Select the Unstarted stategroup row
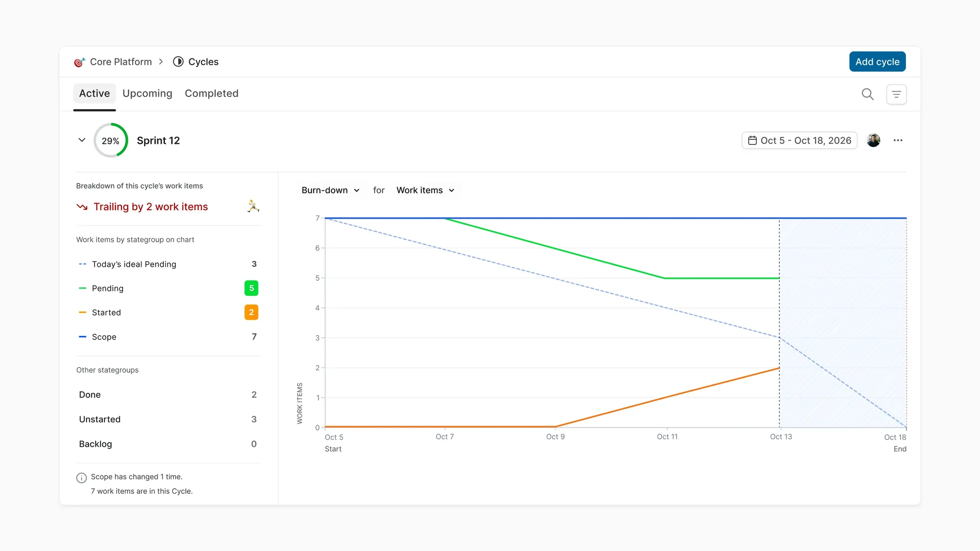The width and height of the screenshot is (980, 551). 168,419
